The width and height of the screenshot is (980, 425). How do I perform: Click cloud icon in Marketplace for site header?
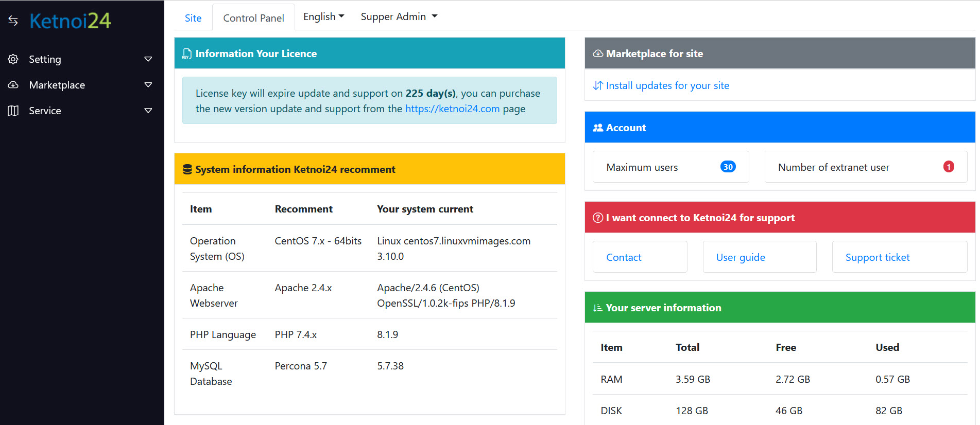598,54
